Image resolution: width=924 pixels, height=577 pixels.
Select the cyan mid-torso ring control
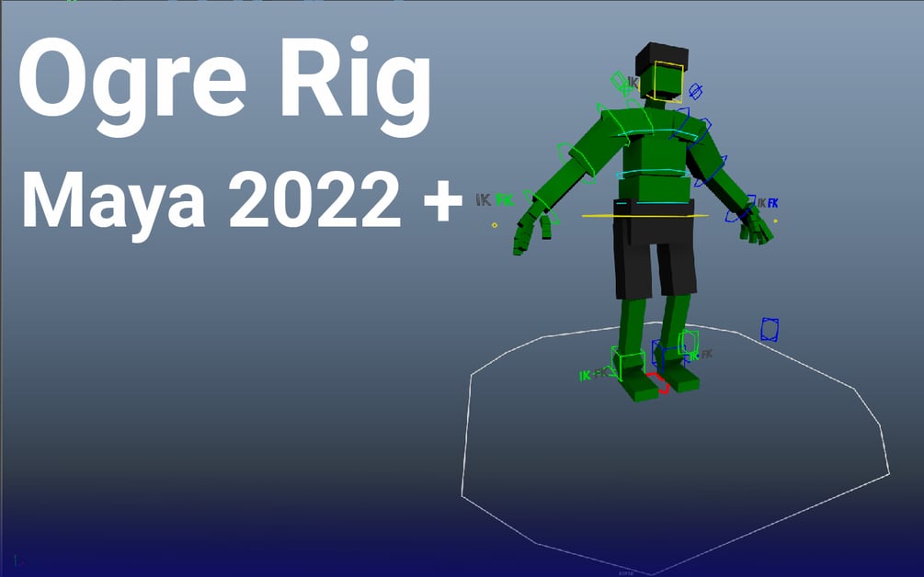(x=653, y=173)
